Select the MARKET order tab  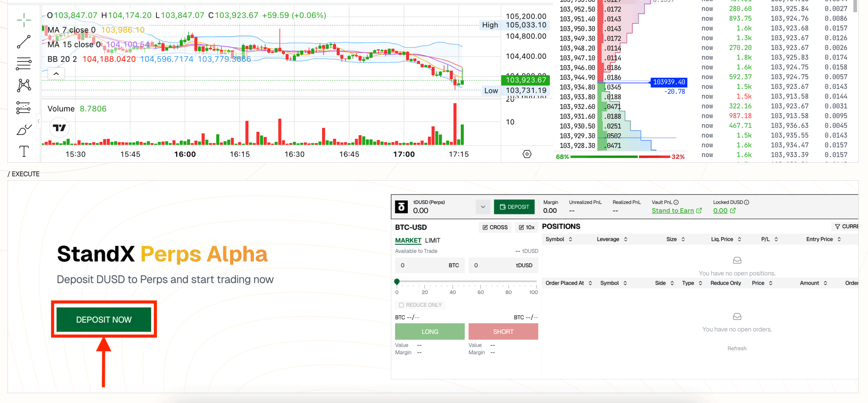pos(408,241)
